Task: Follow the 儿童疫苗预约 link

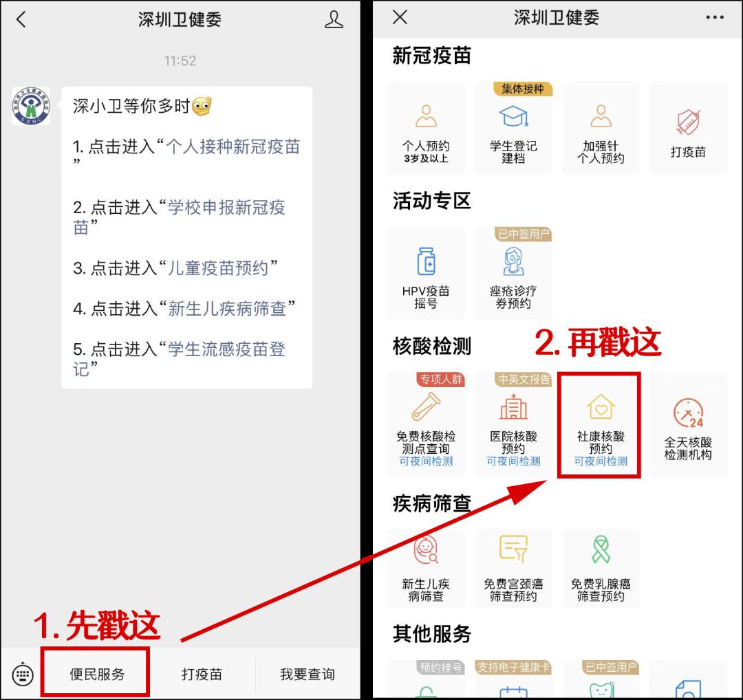Action: click(x=218, y=268)
